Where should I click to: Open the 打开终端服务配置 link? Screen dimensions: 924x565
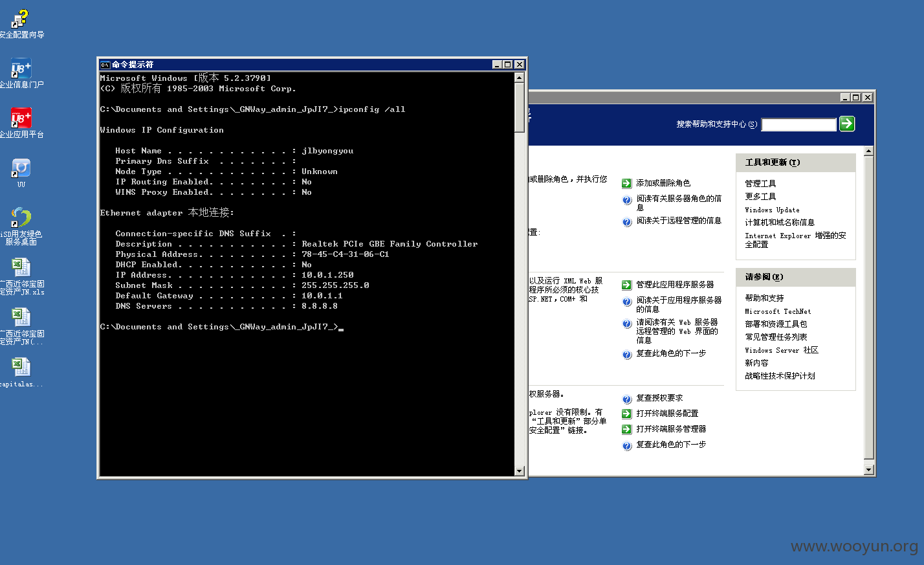[x=667, y=414]
